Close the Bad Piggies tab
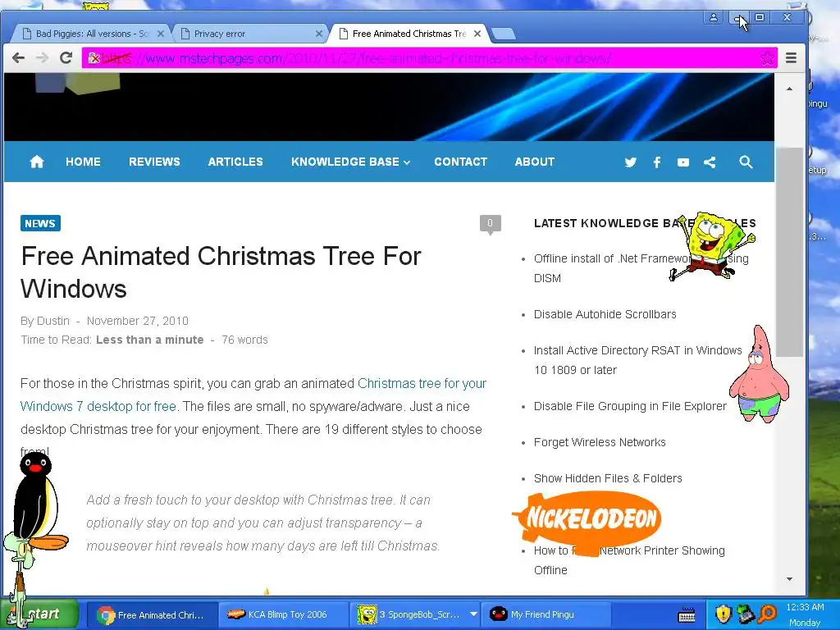This screenshot has width=840, height=630. [160, 34]
